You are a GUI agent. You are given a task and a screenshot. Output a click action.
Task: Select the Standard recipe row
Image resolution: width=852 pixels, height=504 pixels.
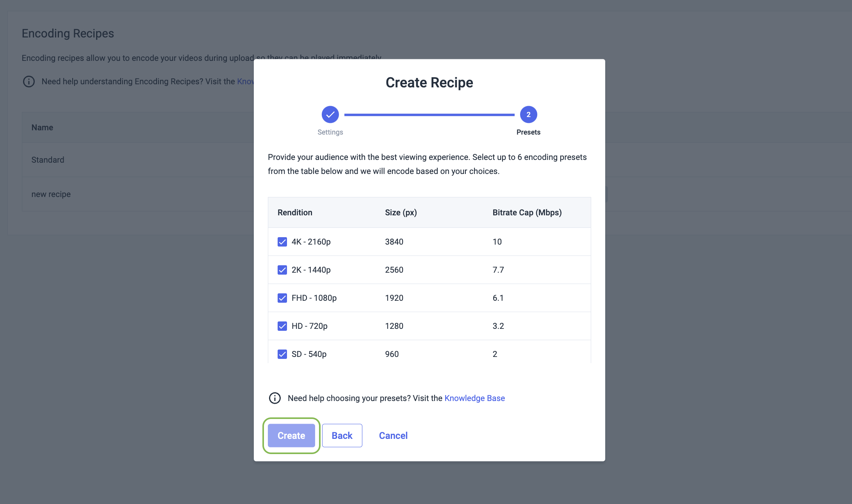[138, 160]
